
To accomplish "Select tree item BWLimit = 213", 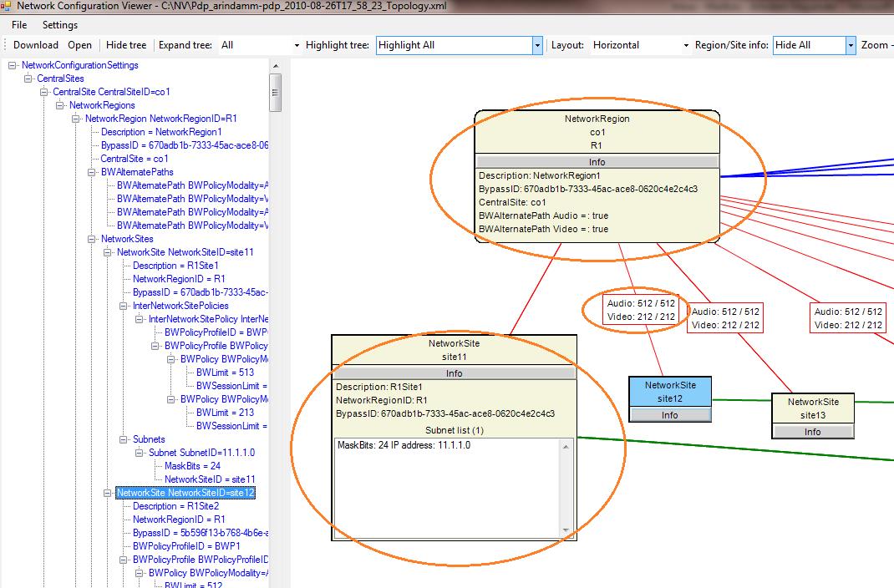I will (226, 413).
